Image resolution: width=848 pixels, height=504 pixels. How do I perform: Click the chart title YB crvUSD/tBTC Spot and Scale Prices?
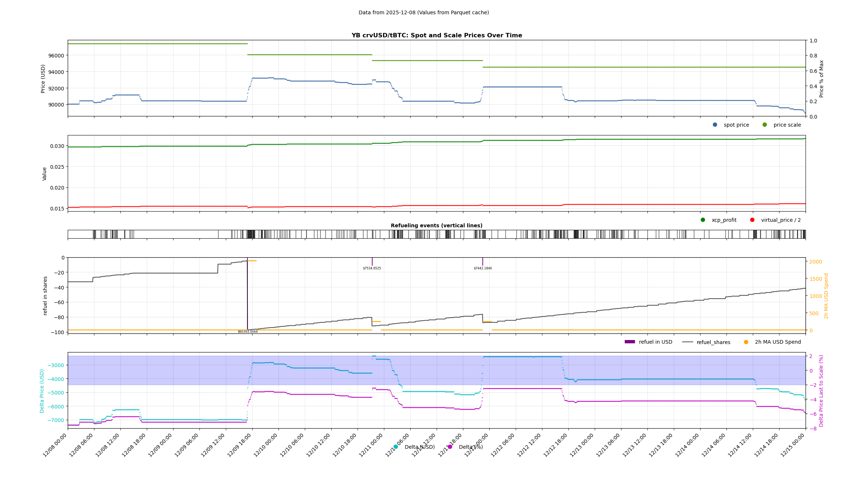pos(437,36)
